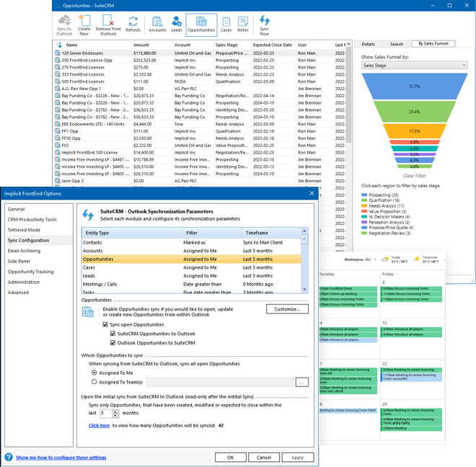Click months spinner arrows
This screenshot has height=467, width=476.
pos(115,413)
